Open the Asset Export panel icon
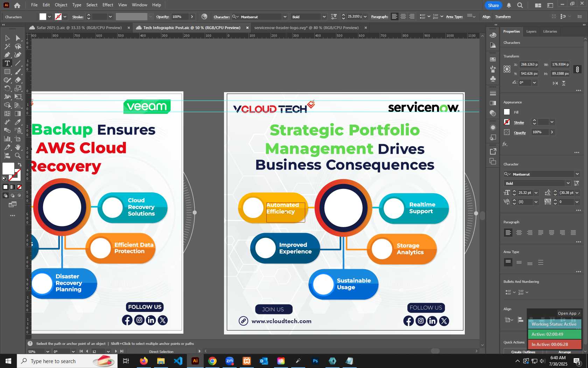This screenshot has height=368, width=588. tap(493, 151)
